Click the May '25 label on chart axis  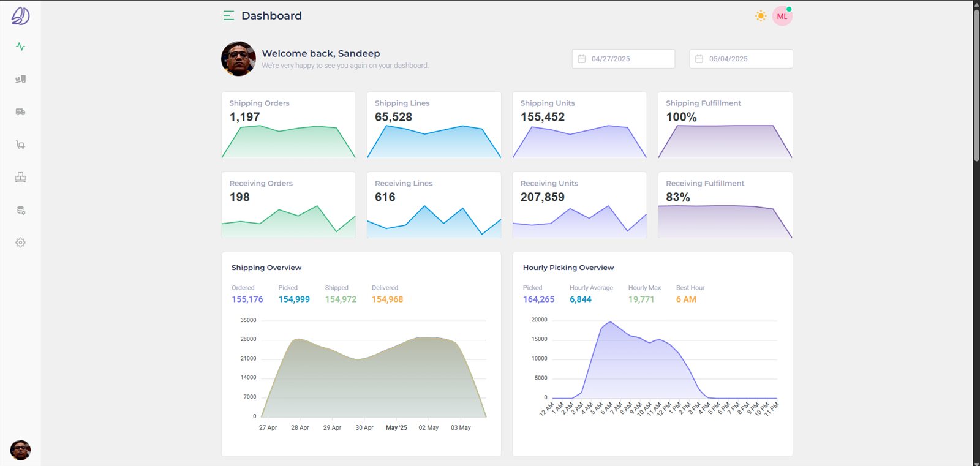[x=396, y=428]
